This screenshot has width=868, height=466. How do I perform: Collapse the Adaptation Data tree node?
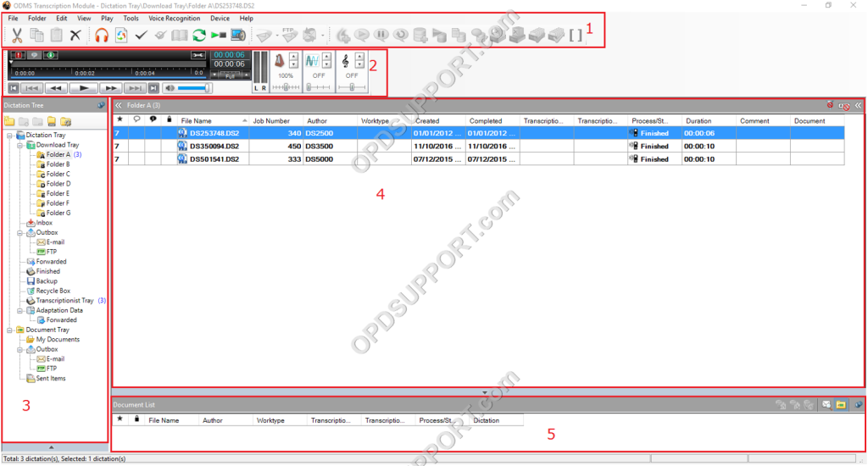[20, 310]
